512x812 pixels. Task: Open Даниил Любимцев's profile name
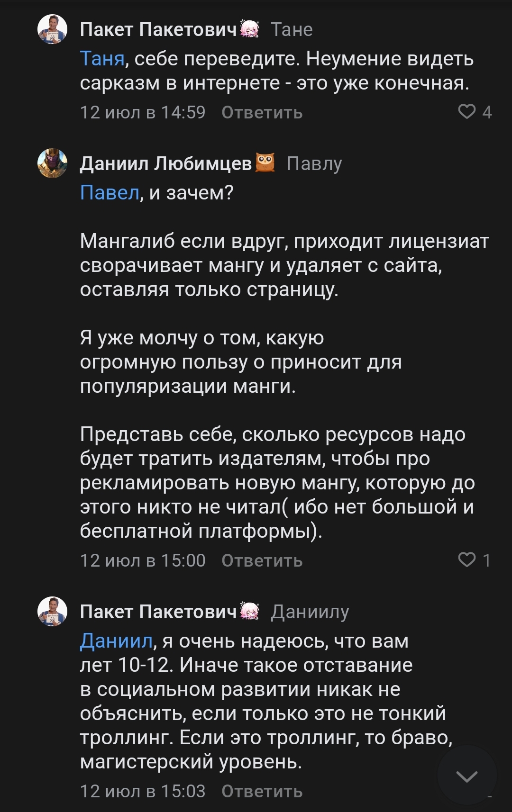click(165, 163)
